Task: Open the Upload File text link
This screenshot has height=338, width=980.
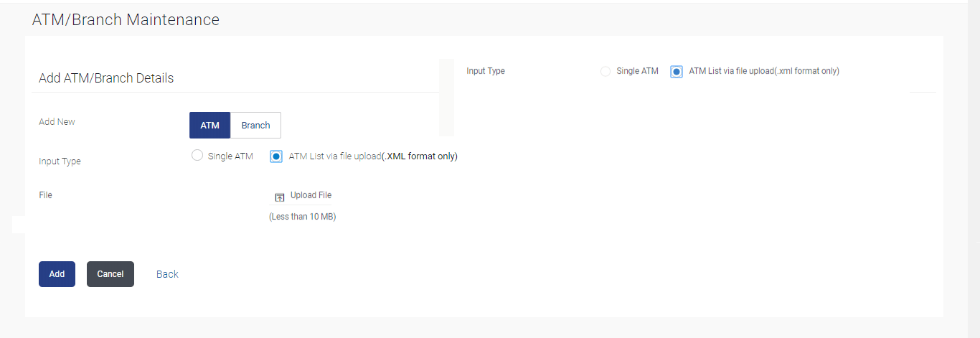Action: click(311, 195)
